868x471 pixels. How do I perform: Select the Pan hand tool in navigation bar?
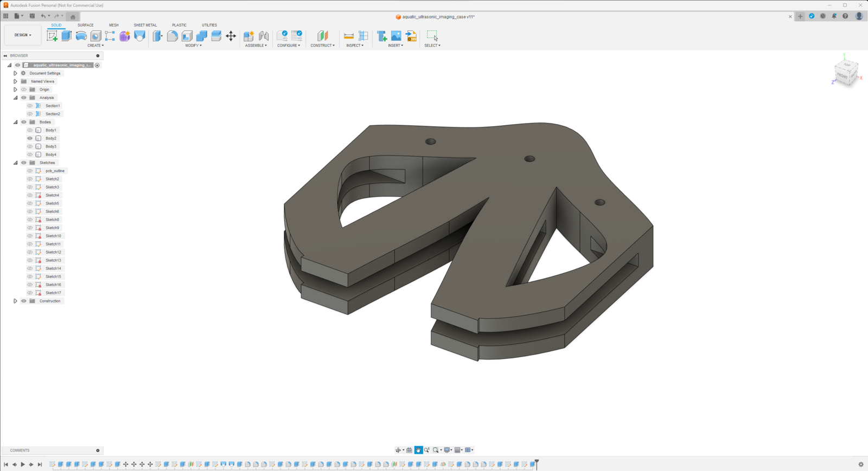tap(418, 450)
